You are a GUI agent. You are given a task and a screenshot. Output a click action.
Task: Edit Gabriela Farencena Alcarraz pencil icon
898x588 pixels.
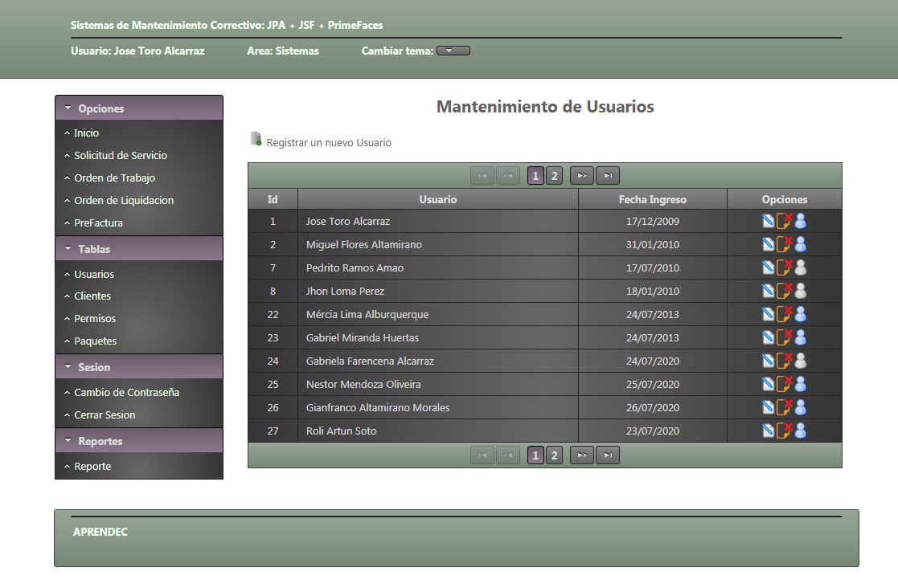(x=768, y=361)
